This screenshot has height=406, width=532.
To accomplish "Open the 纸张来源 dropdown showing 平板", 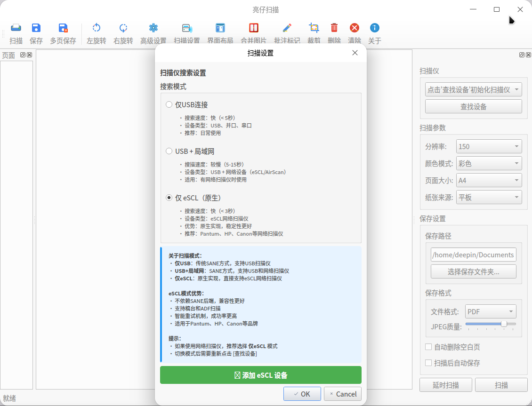I will point(489,197).
